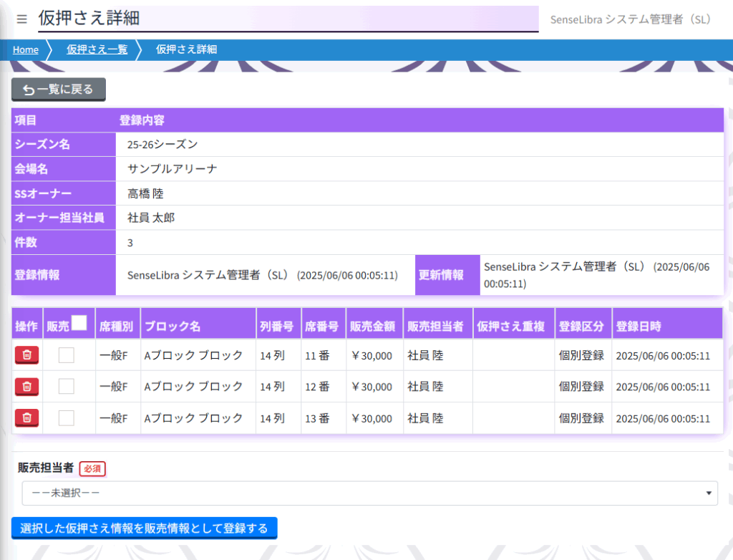
Task: Go to Home breadcrumb link
Action: coord(26,49)
